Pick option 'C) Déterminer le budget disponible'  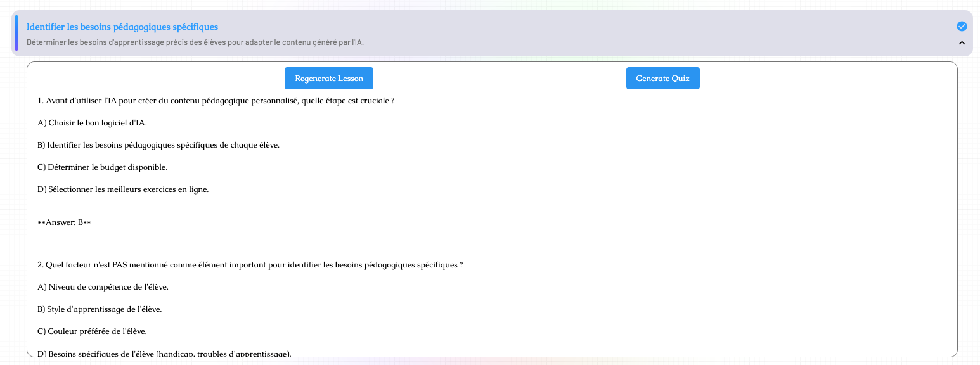tap(103, 167)
